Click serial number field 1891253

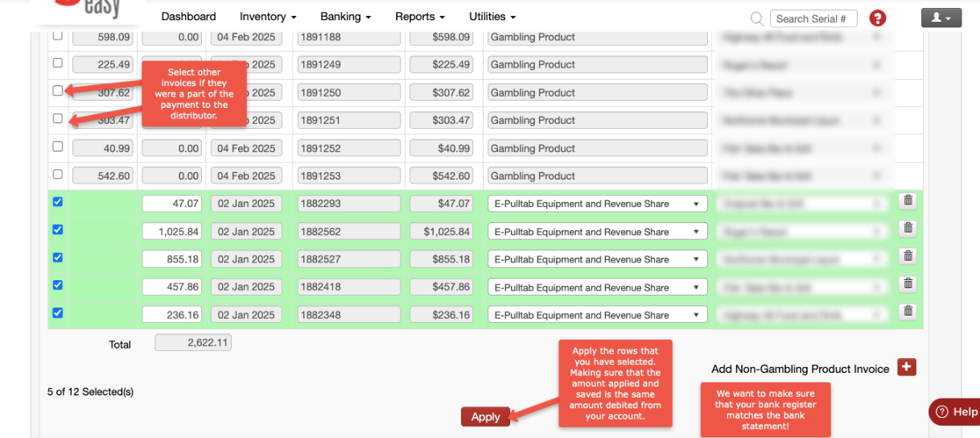348,176
